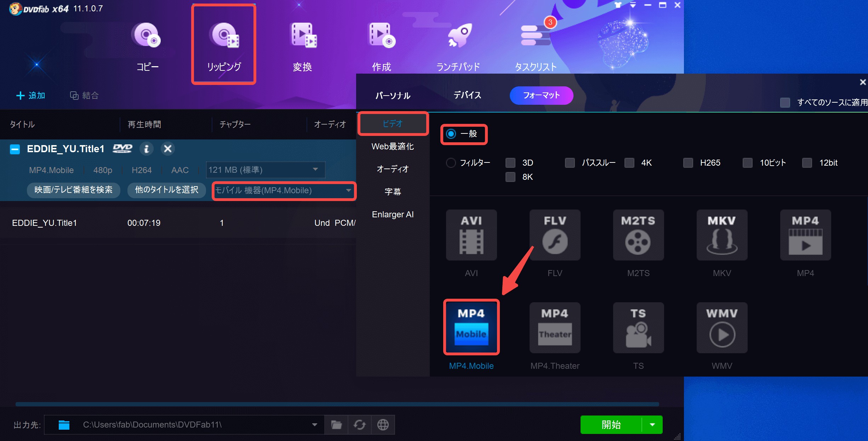Choose the MKV format icon
Image resolution: width=868 pixels, height=441 pixels.
[x=722, y=235]
